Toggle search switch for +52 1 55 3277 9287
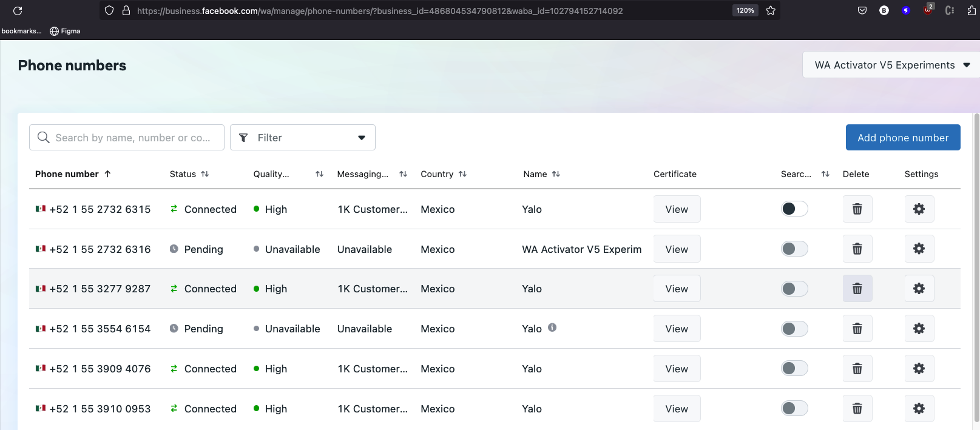The width and height of the screenshot is (980, 430). 794,289
